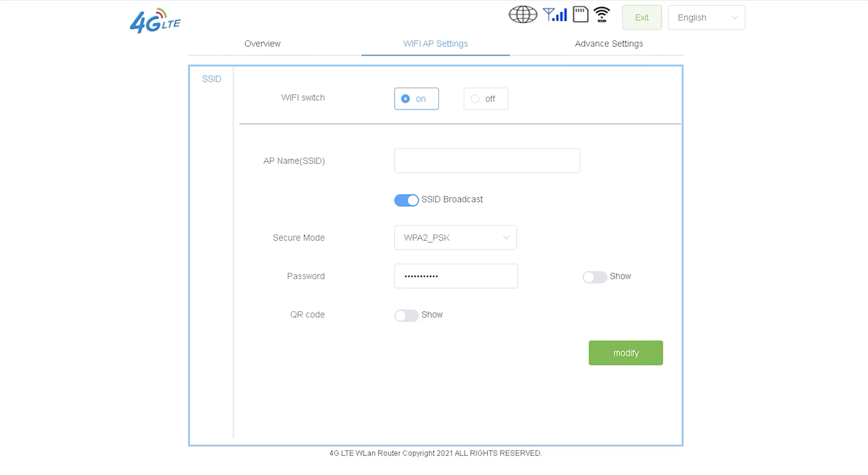Enable the password Show toggle
The height and width of the screenshot is (475, 868).
[594, 277]
